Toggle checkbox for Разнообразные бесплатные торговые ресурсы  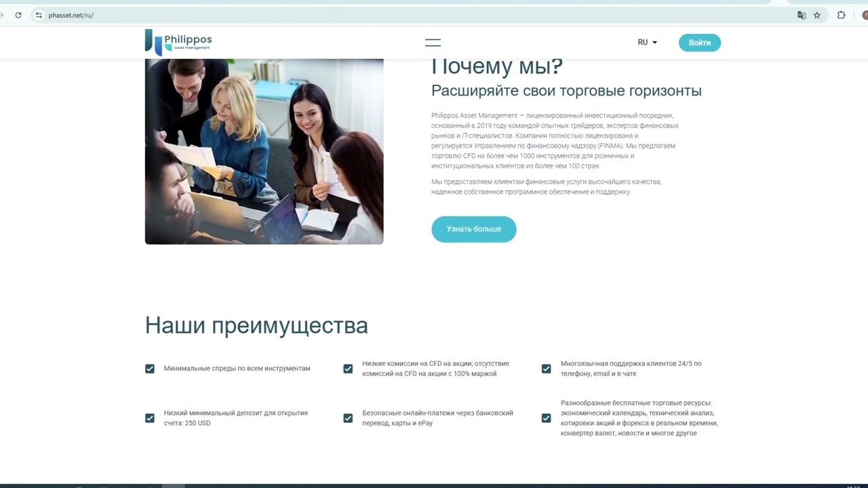[x=546, y=418]
